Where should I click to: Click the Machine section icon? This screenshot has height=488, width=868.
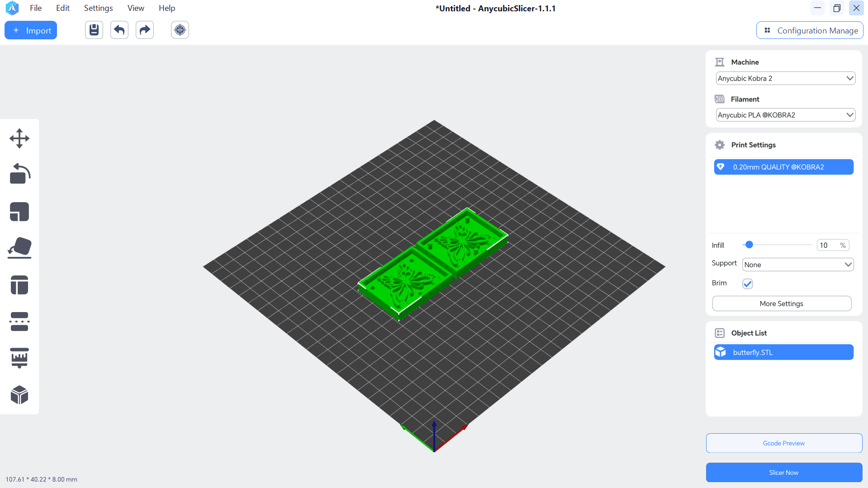click(720, 62)
